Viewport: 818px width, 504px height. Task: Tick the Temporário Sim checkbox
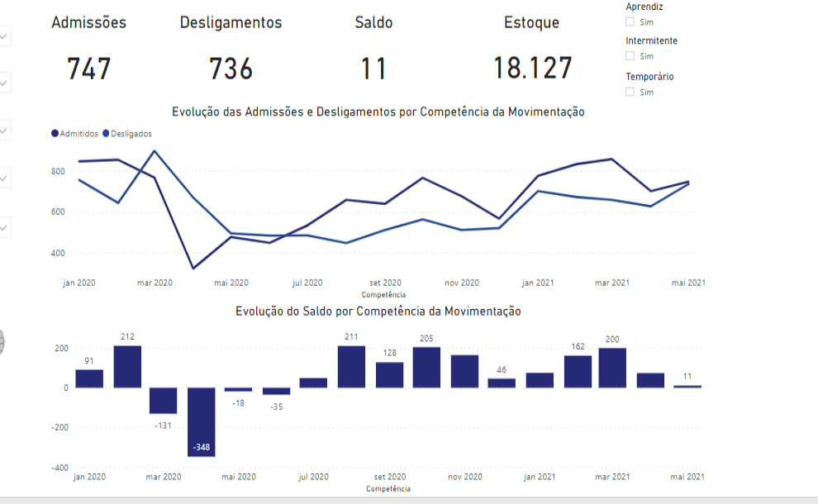[x=630, y=92]
